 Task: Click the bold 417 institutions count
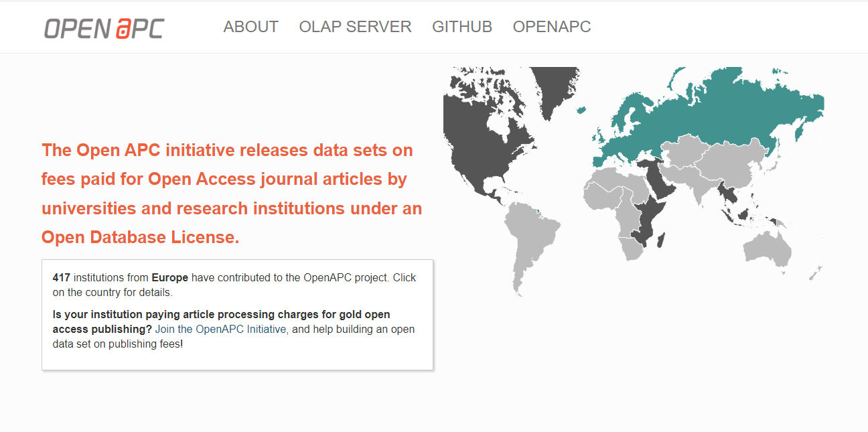61,277
